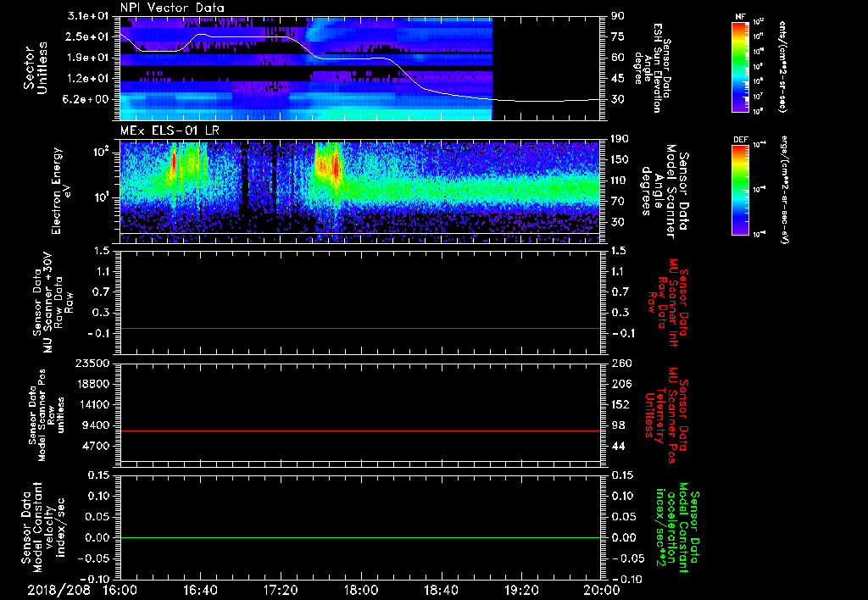This screenshot has width=868, height=600.
Task: Click the 1.2e+01 sector tick value
Action: tap(88, 79)
